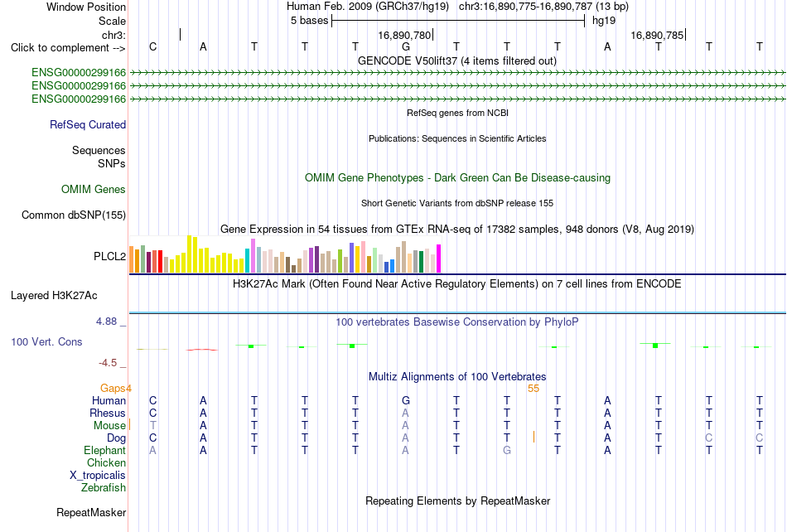Image resolution: width=787 pixels, height=532 pixels.
Task: Click the 'chr3:' ruler label
Action: (x=114, y=35)
